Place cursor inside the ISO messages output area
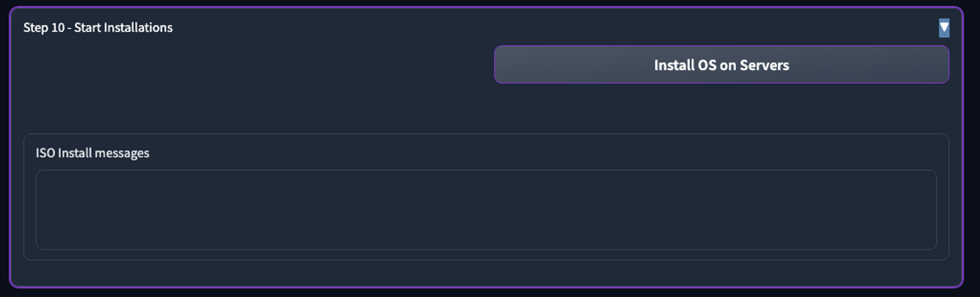Image resolution: width=980 pixels, height=297 pixels. [x=486, y=210]
